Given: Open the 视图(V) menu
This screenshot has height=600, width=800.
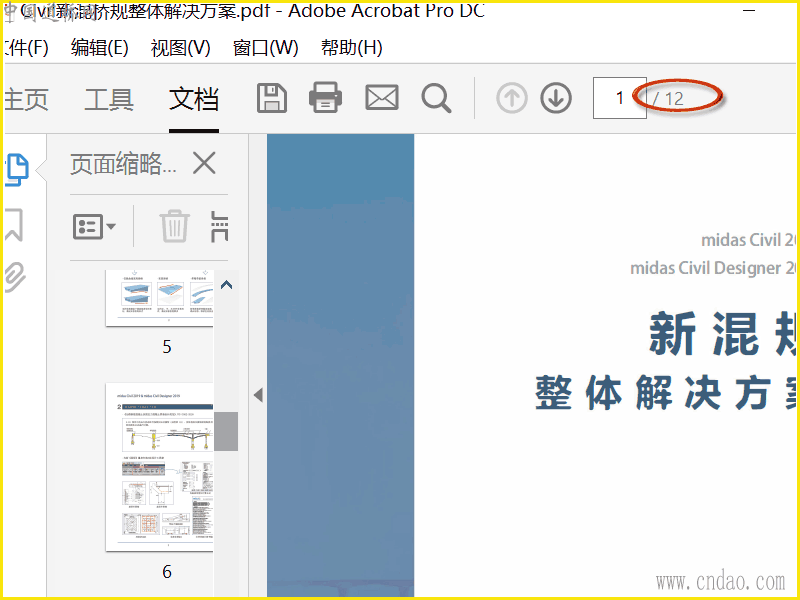Looking at the screenshot, I should pos(181,48).
